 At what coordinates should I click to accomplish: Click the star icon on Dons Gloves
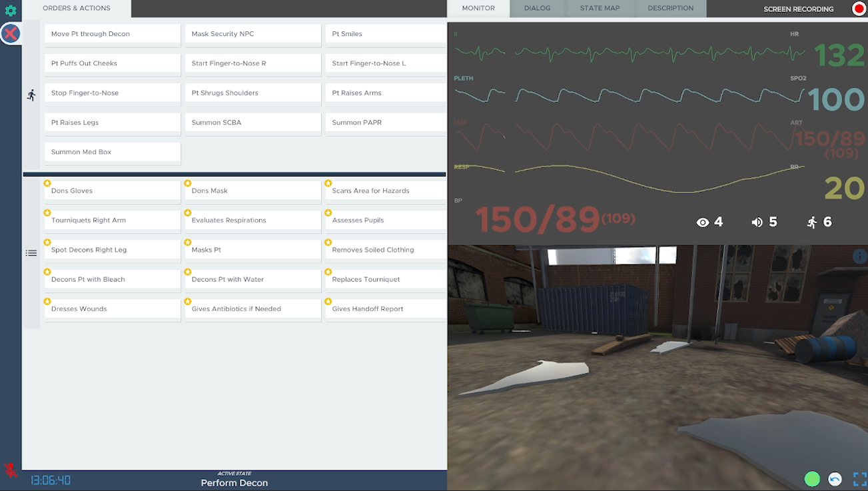47,184
